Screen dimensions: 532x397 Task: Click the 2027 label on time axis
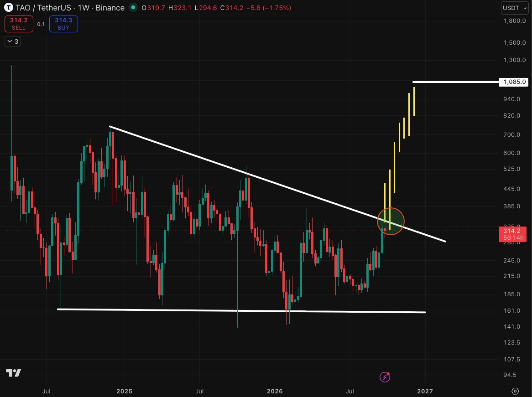tap(425, 391)
